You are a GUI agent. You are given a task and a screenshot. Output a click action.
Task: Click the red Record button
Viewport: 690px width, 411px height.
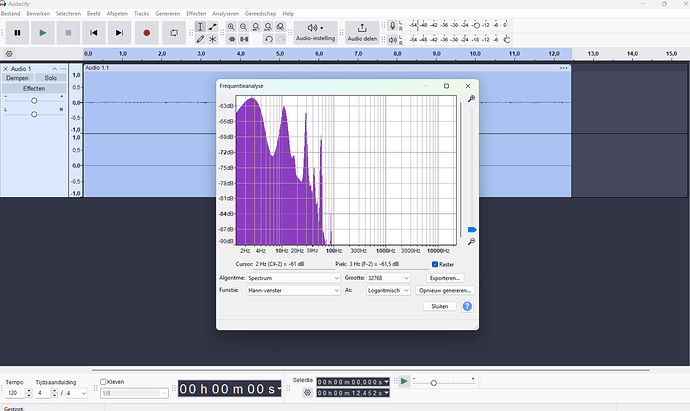coord(147,33)
